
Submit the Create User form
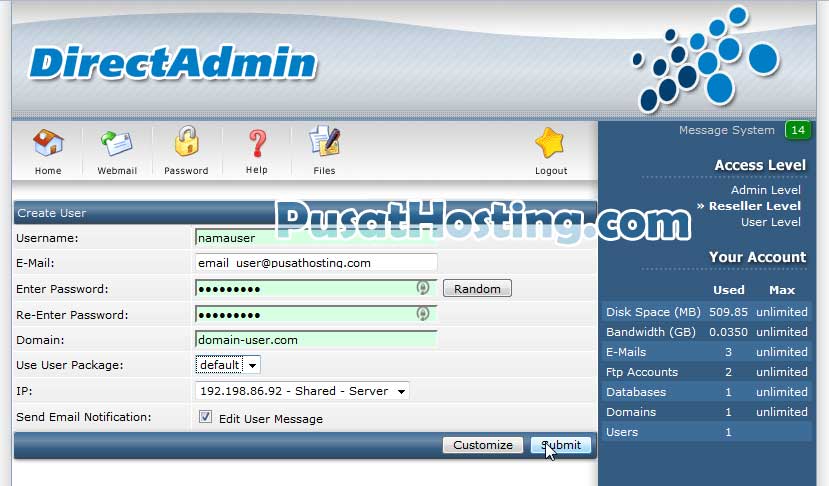click(561, 445)
